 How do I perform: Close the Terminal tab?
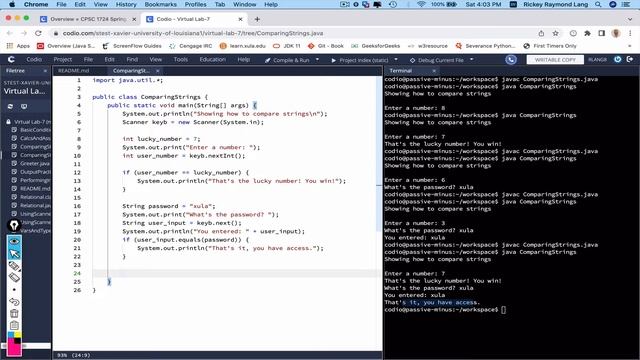(434, 71)
